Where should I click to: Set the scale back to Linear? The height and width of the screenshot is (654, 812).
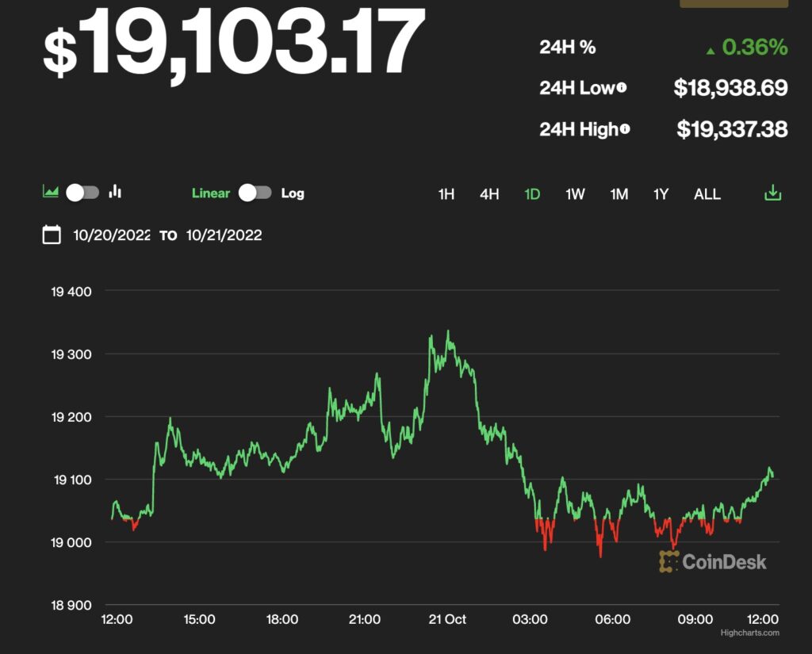[x=210, y=193]
